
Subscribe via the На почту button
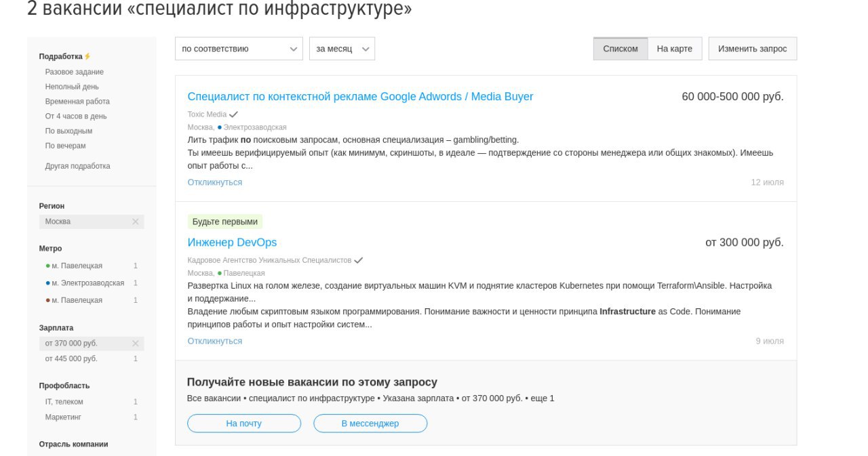[244, 423]
